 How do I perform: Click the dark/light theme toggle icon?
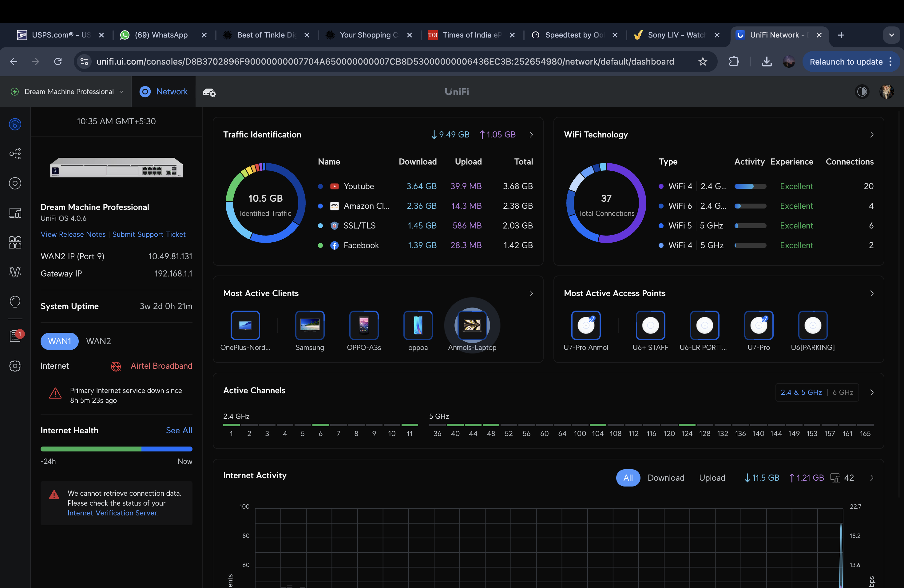click(862, 92)
